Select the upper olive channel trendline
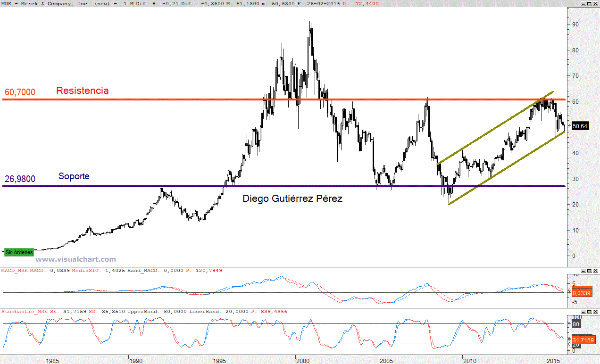Image resolution: width=600 pixels, height=364 pixels. [495, 128]
